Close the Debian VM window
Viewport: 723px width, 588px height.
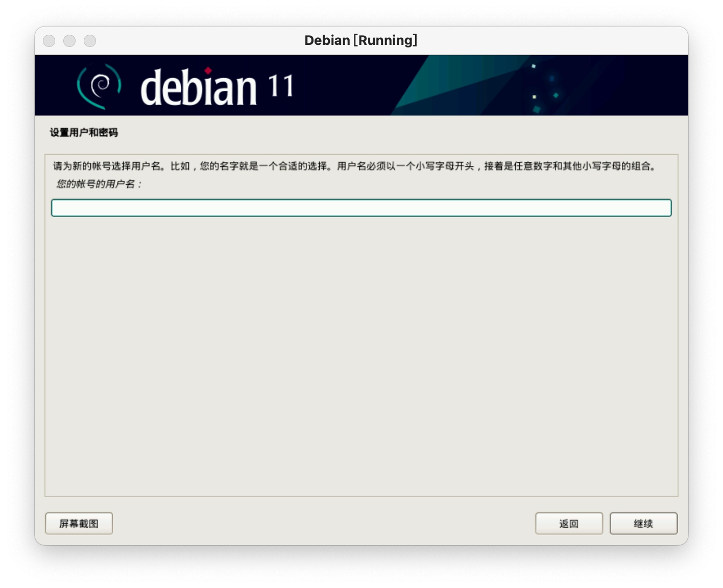tap(49, 41)
